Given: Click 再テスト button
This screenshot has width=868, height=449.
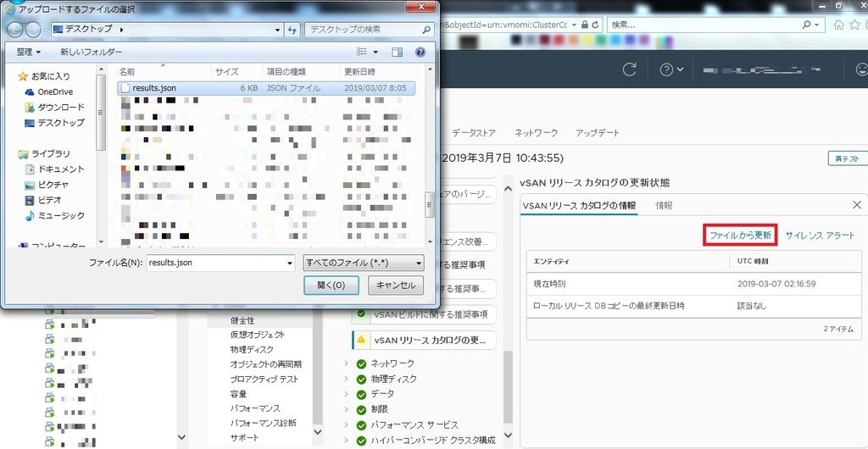Looking at the screenshot, I should pos(847,158).
